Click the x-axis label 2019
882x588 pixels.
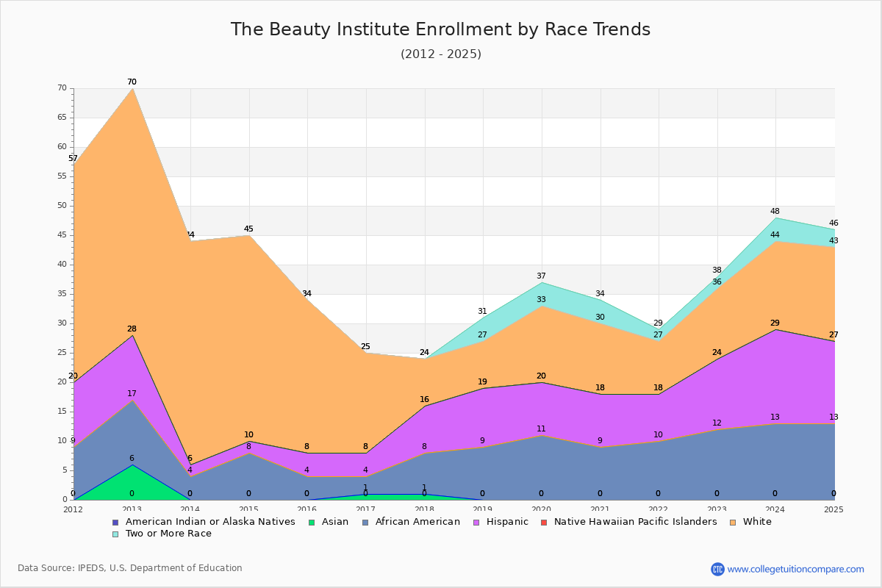[483, 509]
